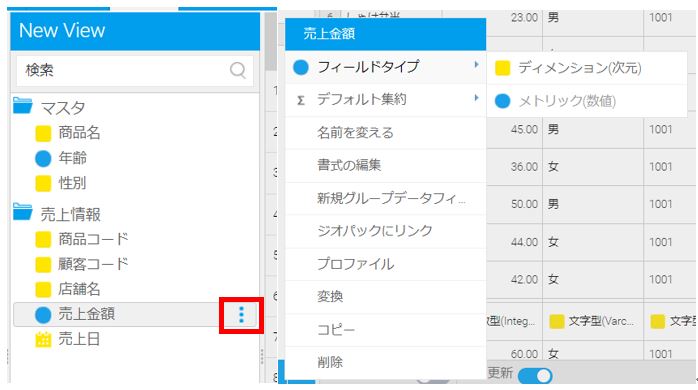Choose 変換 menu entry
The height and width of the screenshot is (390, 698).
pyautogui.click(x=386, y=297)
